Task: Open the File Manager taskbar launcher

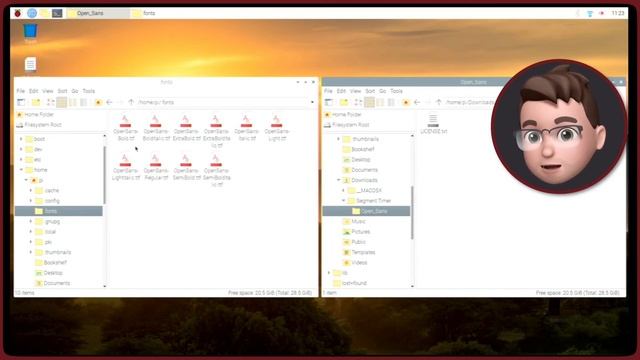Action: click(x=44, y=13)
